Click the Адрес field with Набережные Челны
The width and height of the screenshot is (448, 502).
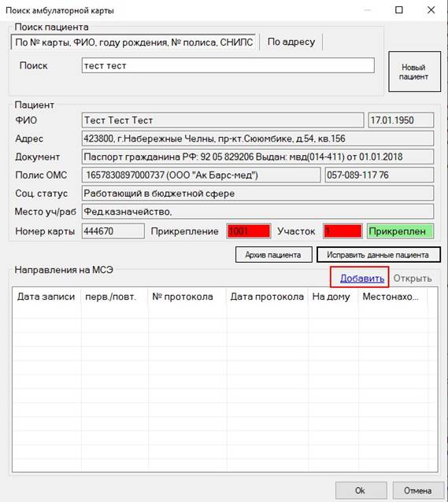[x=257, y=138]
